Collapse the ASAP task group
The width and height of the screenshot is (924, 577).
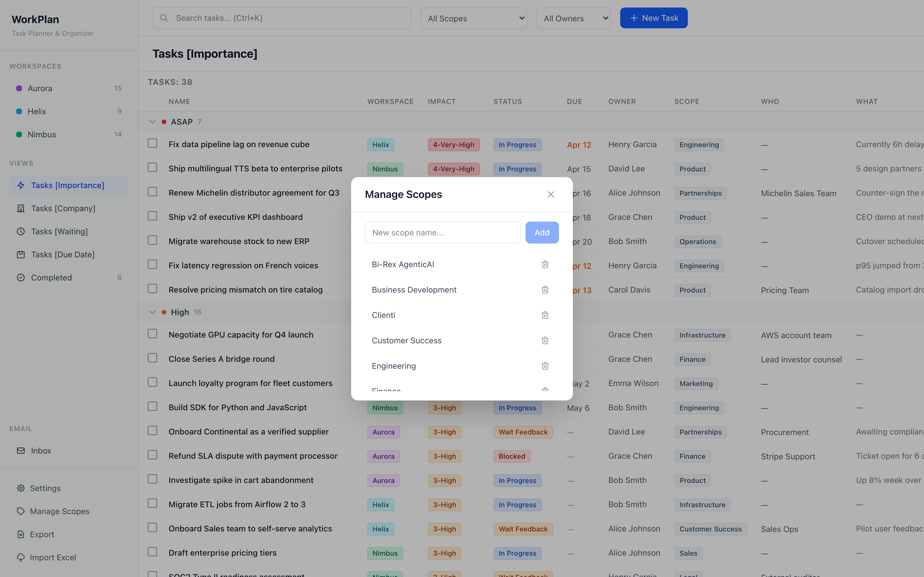tap(152, 122)
